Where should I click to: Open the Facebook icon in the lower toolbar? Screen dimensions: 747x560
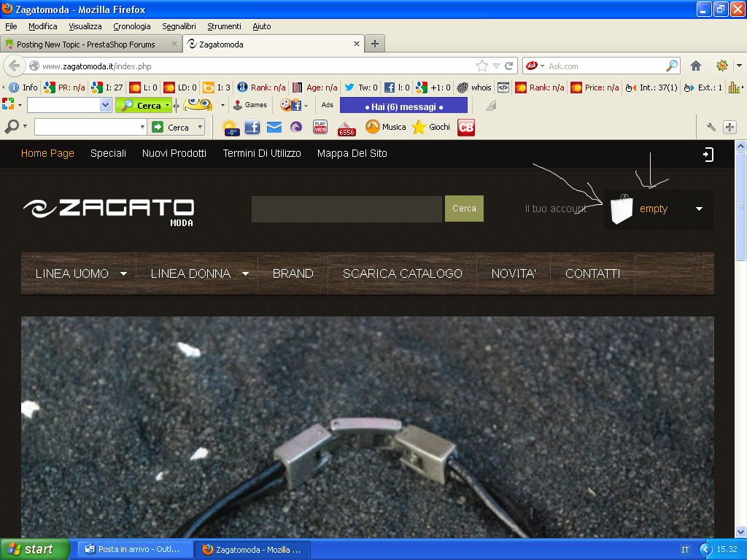(x=252, y=127)
